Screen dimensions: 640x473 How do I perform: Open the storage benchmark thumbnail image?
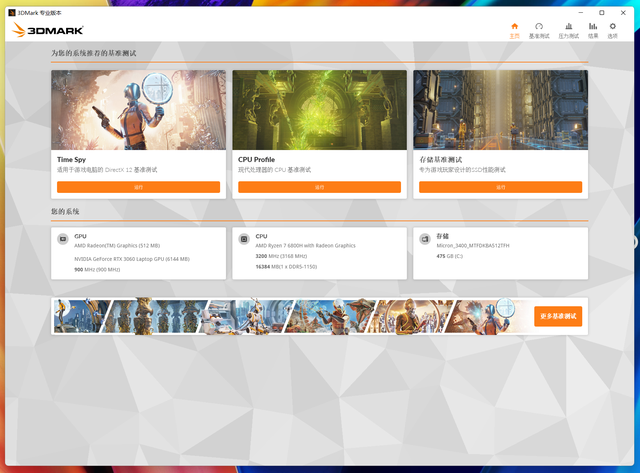pos(500,110)
